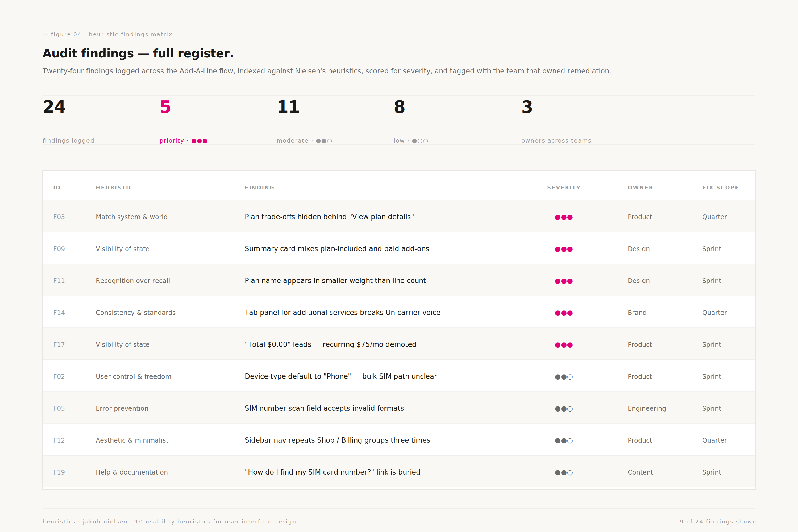Click the HEURISTIC column header
Viewport: 798px width, 532px height.
click(114, 187)
